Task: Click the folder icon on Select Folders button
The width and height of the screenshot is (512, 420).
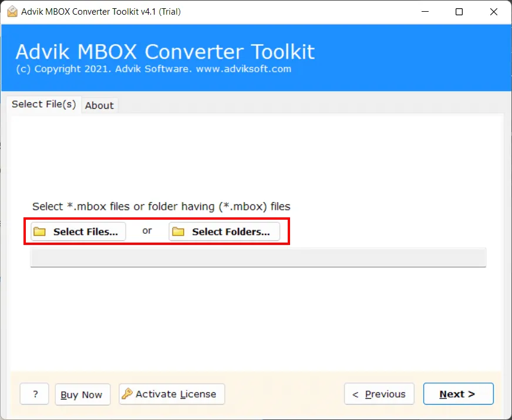Action: [178, 231]
